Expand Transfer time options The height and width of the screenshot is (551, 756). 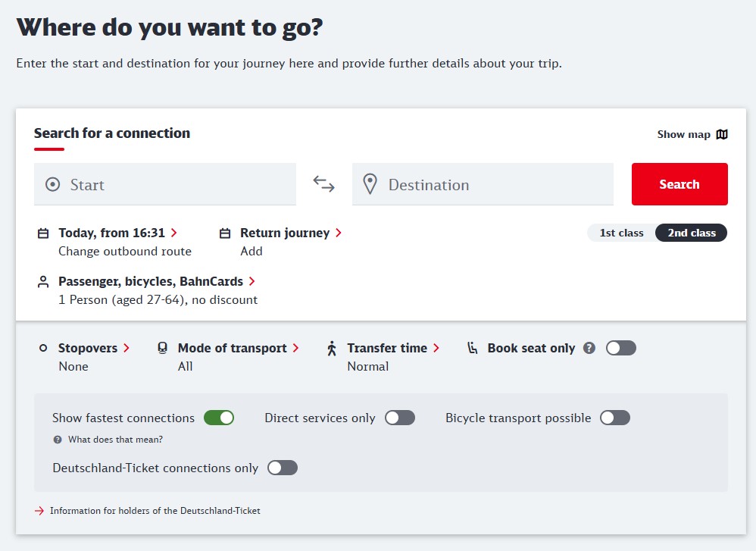click(x=393, y=348)
